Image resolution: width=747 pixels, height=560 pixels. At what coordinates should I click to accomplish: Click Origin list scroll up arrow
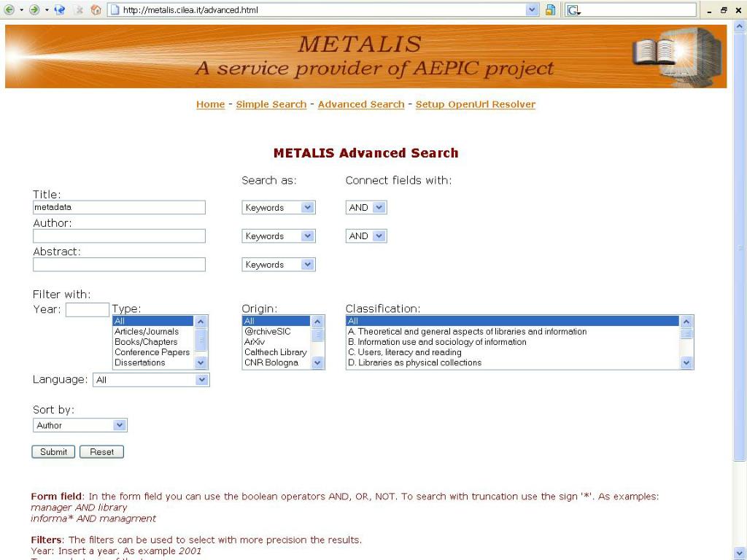coord(317,322)
